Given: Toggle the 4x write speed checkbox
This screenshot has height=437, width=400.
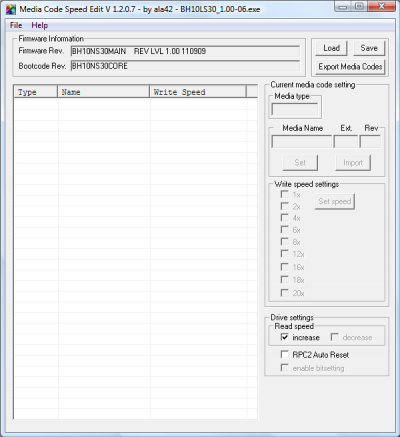Looking at the screenshot, I should (x=285, y=218).
